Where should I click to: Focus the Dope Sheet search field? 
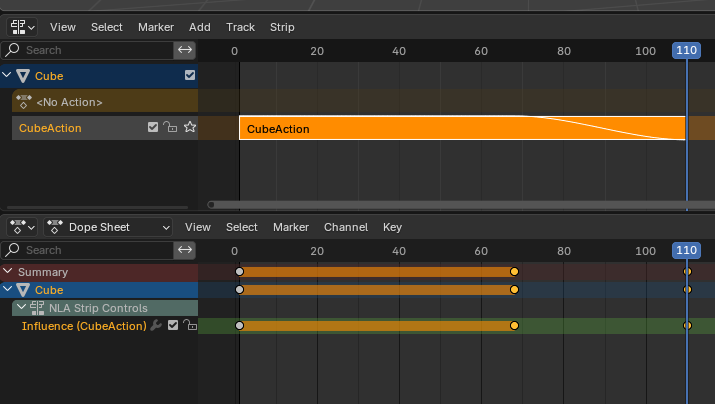(x=87, y=250)
